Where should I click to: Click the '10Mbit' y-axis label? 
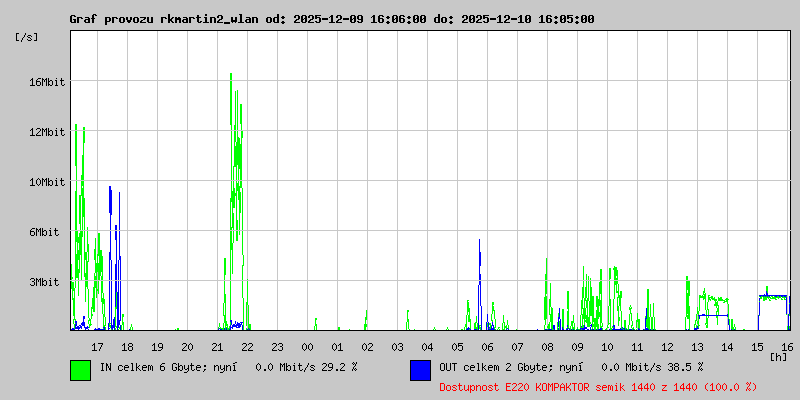pos(47,182)
